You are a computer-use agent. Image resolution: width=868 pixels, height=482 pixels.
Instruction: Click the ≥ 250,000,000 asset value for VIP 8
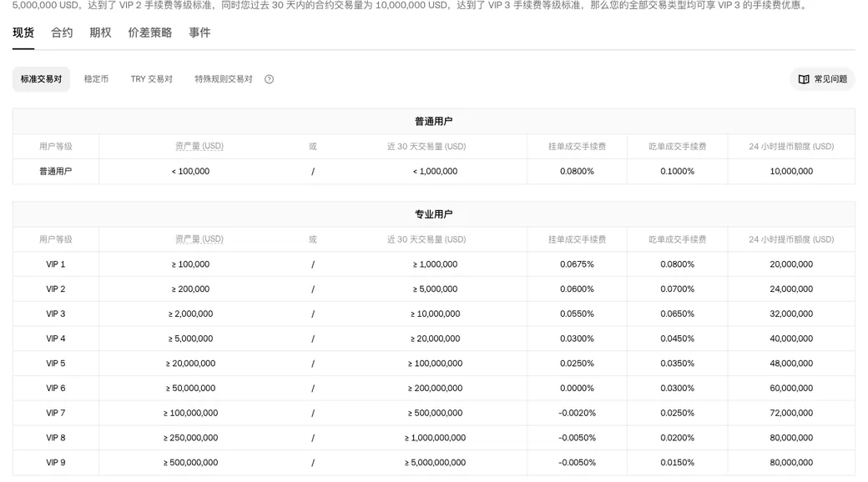(190, 438)
